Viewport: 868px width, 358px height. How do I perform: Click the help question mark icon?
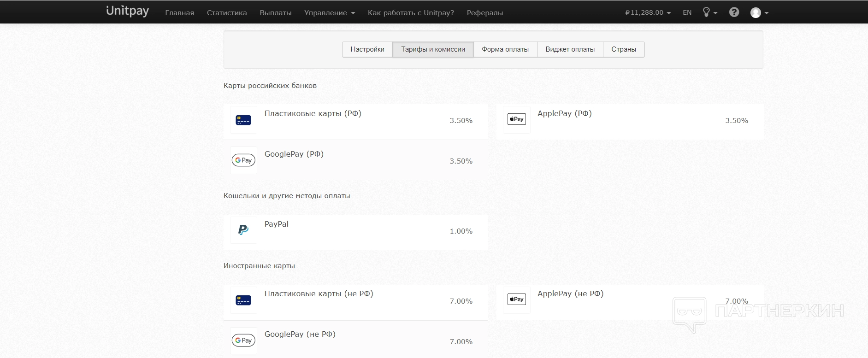tap(734, 12)
